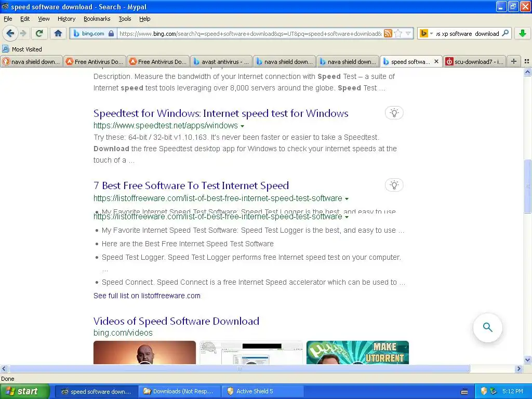Open the Help menu
The width and height of the screenshot is (532, 399).
(x=144, y=19)
